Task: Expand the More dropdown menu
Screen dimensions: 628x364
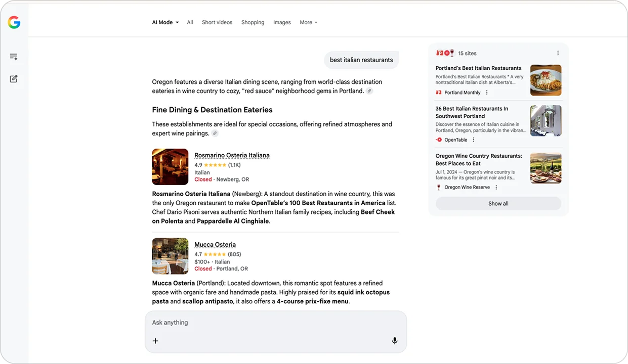Action: 309,22
